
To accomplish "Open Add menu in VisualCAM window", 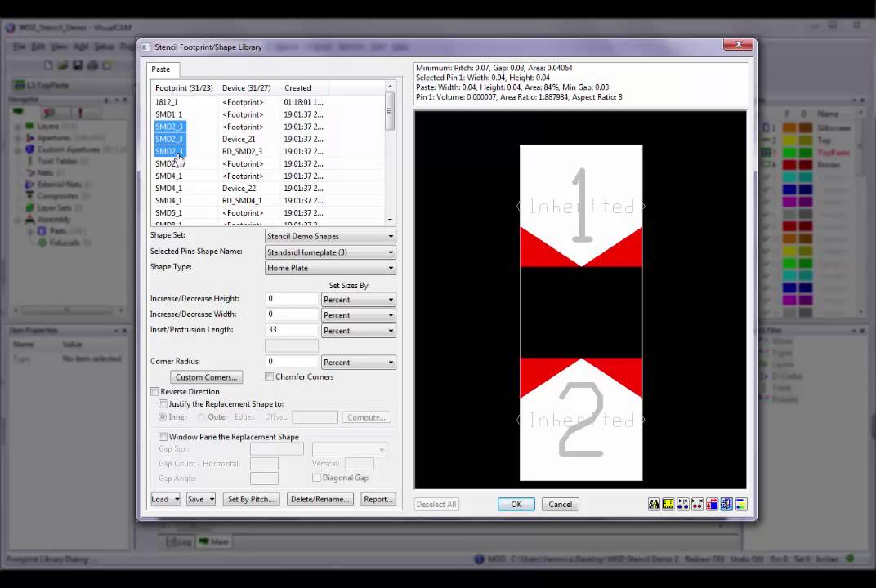I will [x=81, y=47].
